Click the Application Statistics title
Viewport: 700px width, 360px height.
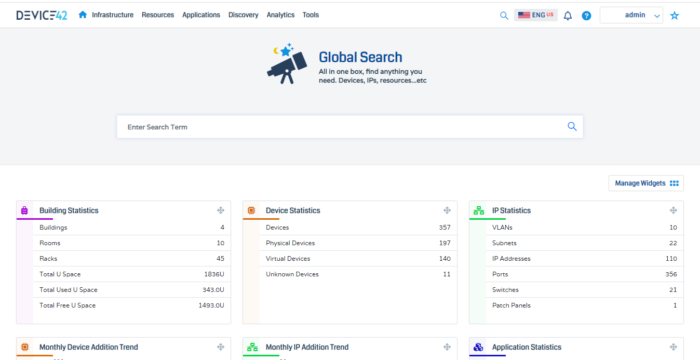527,347
